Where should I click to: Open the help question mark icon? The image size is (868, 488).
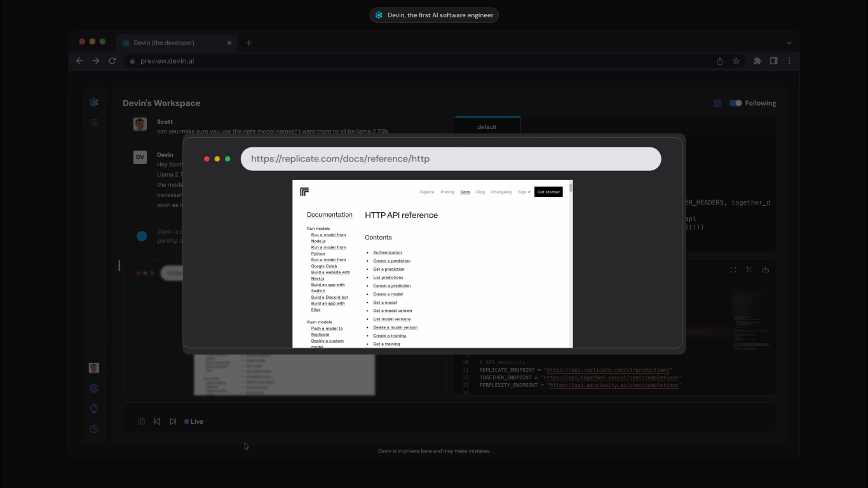(x=94, y=429)
